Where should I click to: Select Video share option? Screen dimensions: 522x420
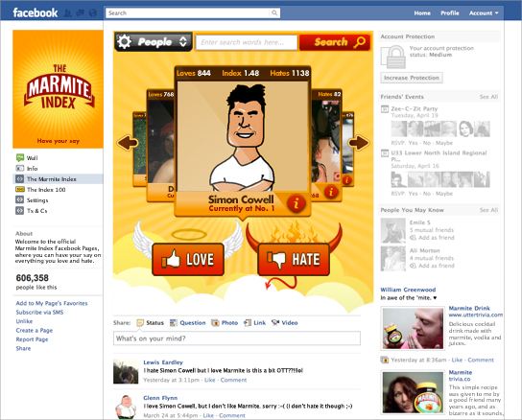click(x=285, y=322)
